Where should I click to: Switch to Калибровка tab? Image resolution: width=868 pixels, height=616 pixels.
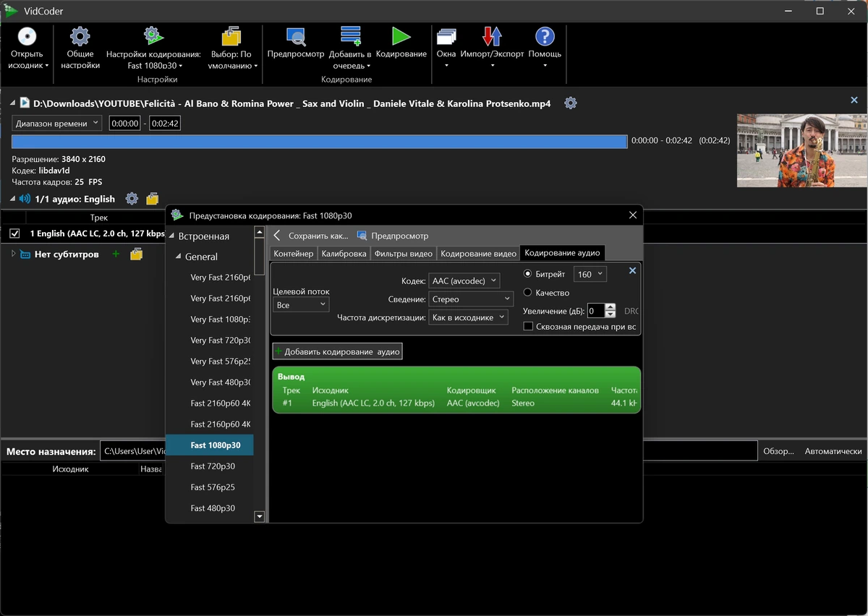pyautogui.click(x=344, y=253)
